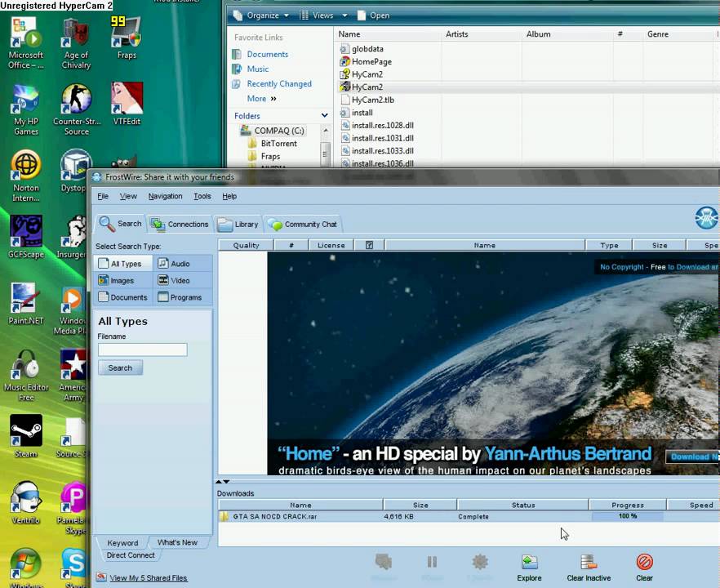Viewport: 720px width, 588px height.
Task: Launch GCFScape desktop shortcut
Action: pos(26,236)
